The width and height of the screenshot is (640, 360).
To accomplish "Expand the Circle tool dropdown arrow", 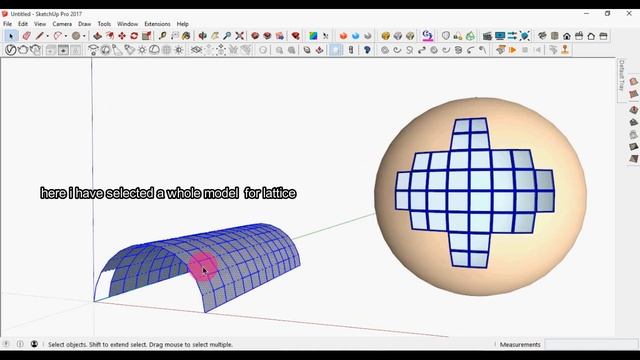I will [x=84, y=36].
